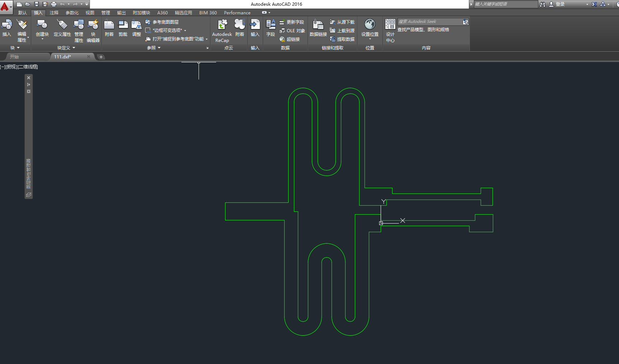Open the Undo history dropdown arrow
Viewport: 619px width, 364px height.
pyautogui.click(x=68, y=4)
